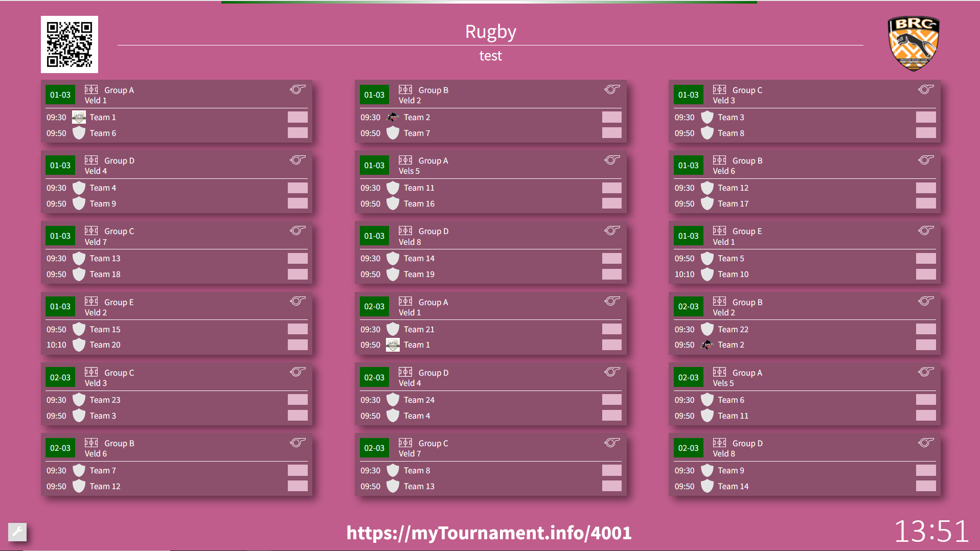
Task: Click field icon next to Group D Veld 4
Action: [x=92, y=160]
